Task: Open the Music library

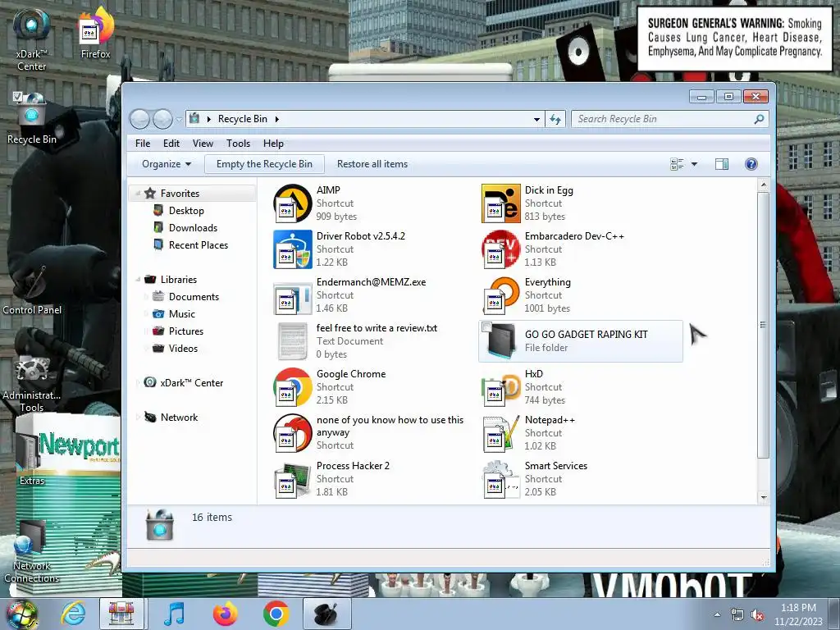Action: point(181,314)
